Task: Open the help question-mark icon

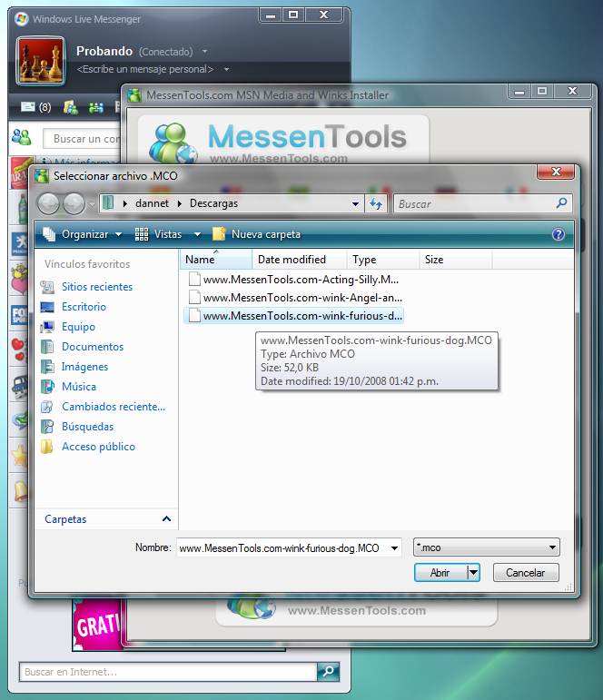Action: [558, 234]
